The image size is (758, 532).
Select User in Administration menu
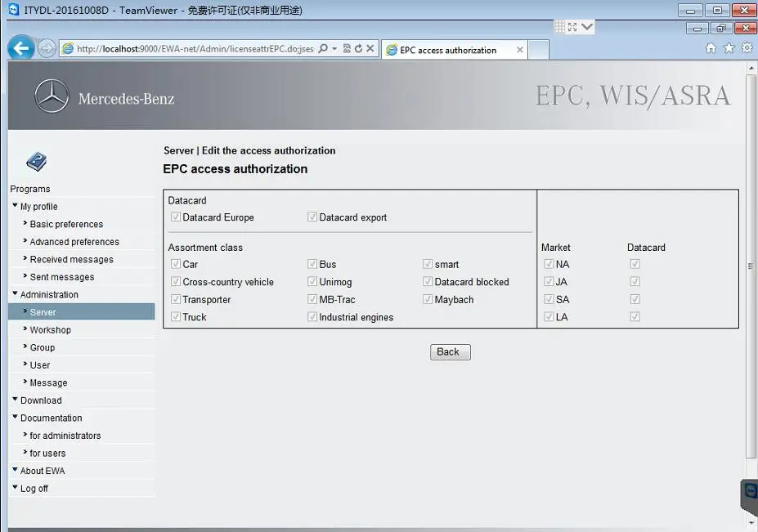pos(39,365)
